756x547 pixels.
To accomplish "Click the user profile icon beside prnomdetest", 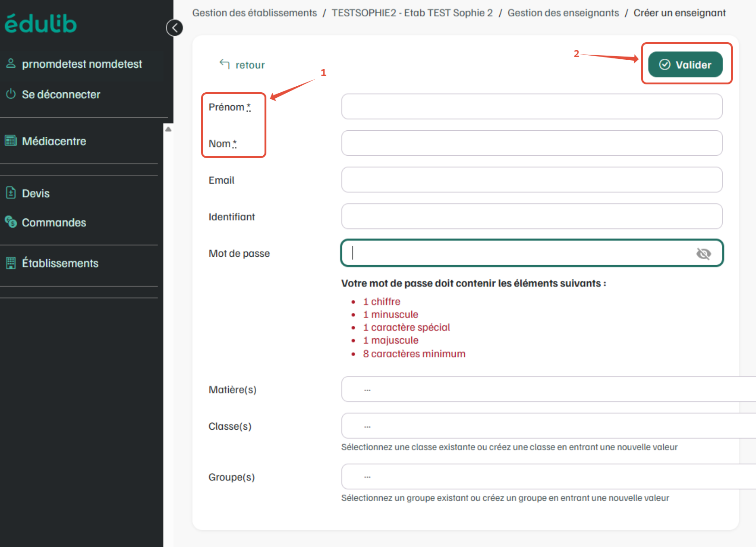I will tap(11, 64).
